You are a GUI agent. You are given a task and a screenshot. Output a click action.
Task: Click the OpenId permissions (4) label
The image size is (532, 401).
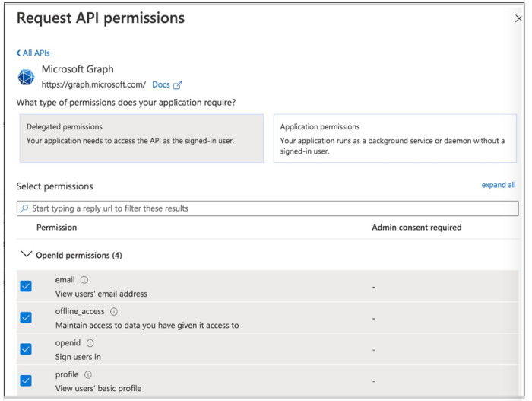click(79, 255)
